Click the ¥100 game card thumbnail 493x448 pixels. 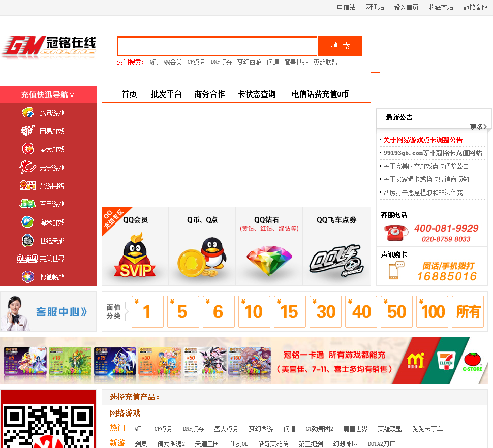point(250,361)
